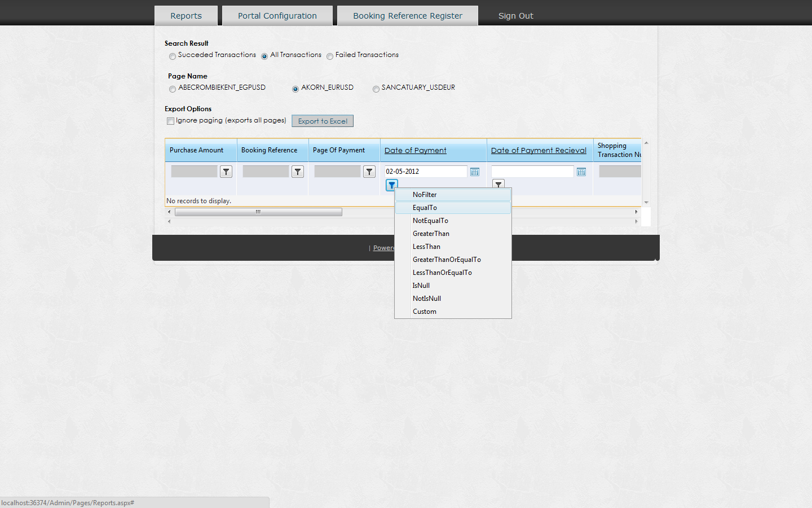This screenshot has width=812, height=508.
Task: Sort by Date of Payment Recieval header
Action: click(539, 150)
